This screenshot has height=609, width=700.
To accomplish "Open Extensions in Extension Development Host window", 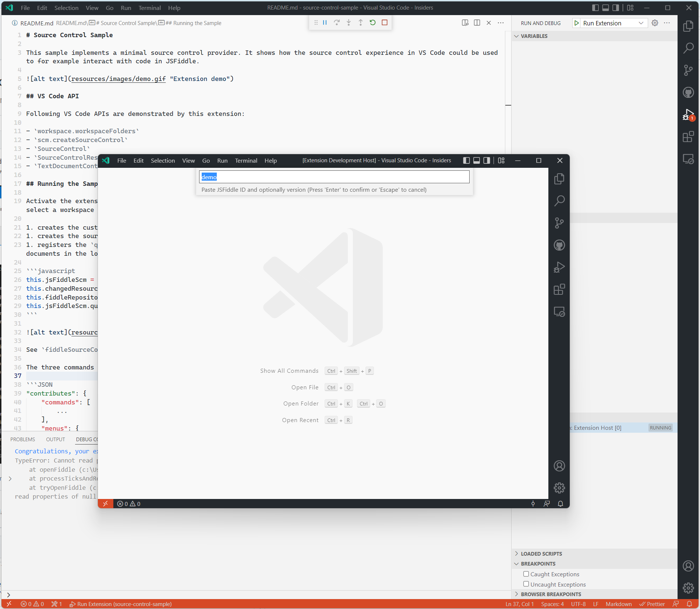I will 559,290.
